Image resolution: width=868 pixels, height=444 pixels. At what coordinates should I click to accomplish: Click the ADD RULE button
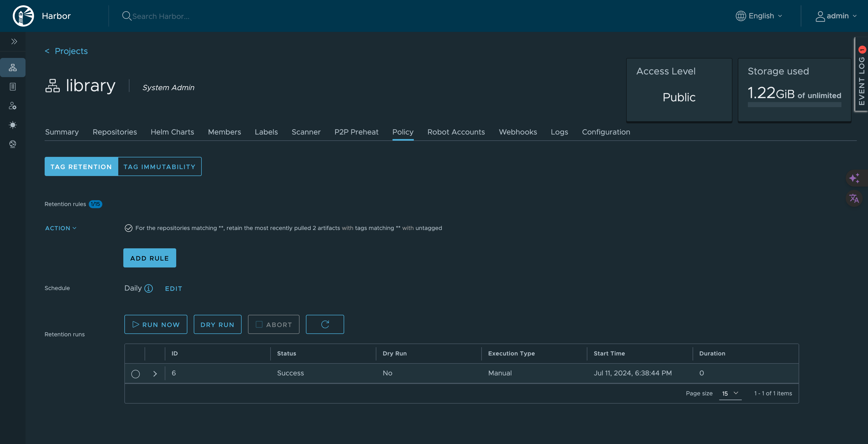click(x=150, y=258)
